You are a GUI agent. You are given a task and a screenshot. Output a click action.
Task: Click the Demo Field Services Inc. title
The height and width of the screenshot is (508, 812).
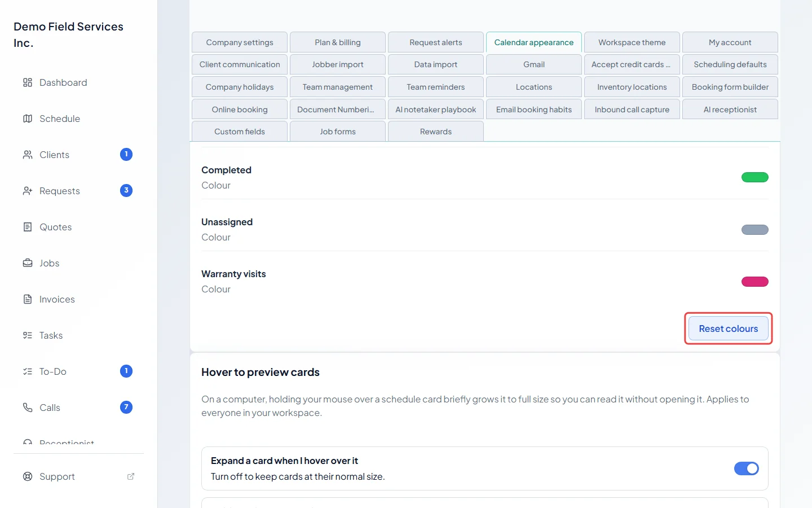pos(68,34)
